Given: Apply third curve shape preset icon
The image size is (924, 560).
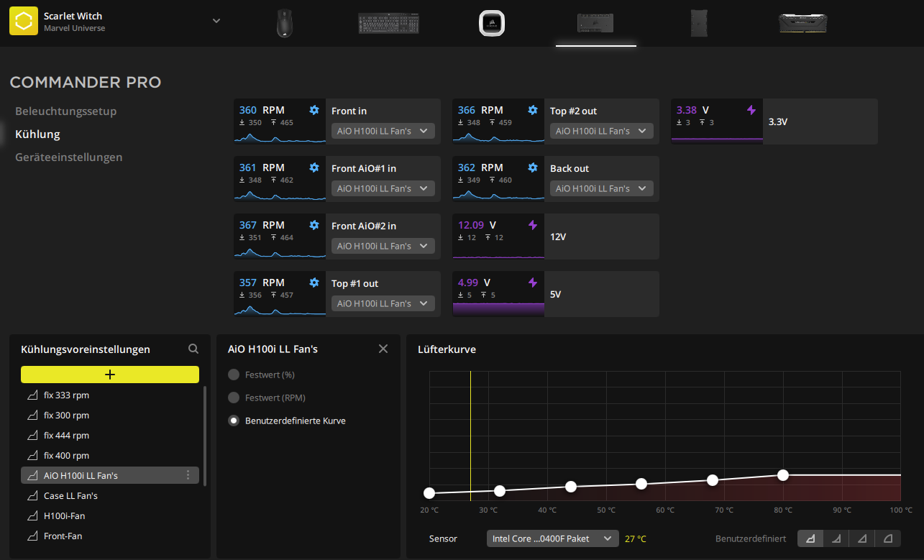Looking at the screenshot, I should (x=862, y=538).
